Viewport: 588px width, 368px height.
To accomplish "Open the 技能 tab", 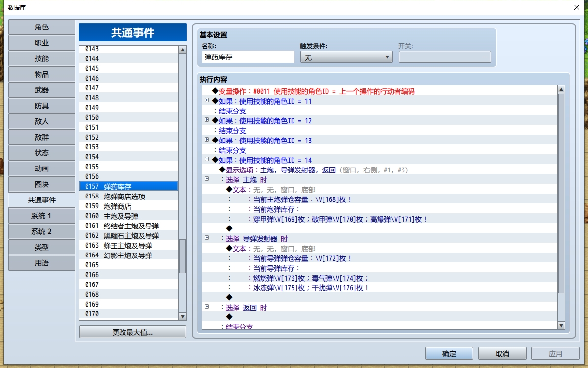I will [x=42, y=59].
